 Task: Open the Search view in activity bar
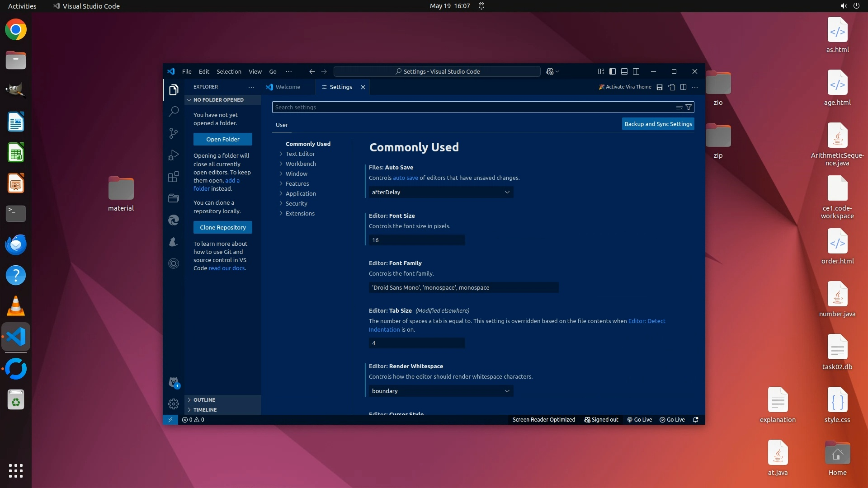(x=174, y=111)
